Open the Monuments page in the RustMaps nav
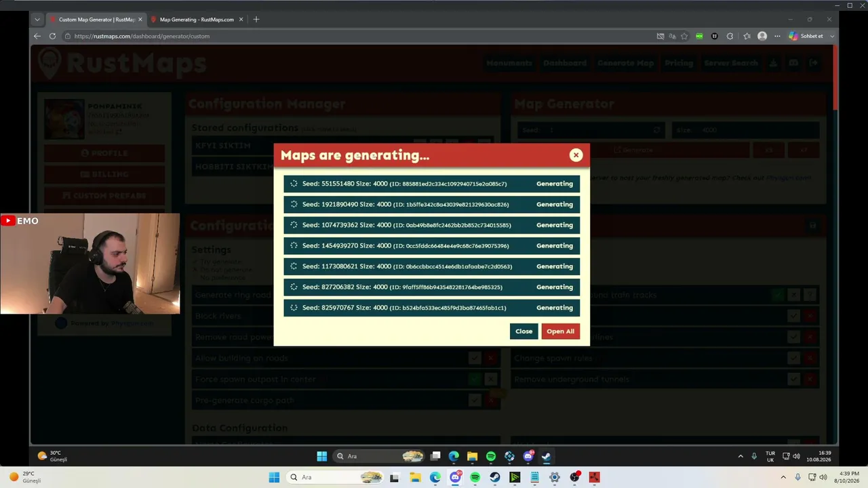The image size is (868, 488). pos(509,63)
